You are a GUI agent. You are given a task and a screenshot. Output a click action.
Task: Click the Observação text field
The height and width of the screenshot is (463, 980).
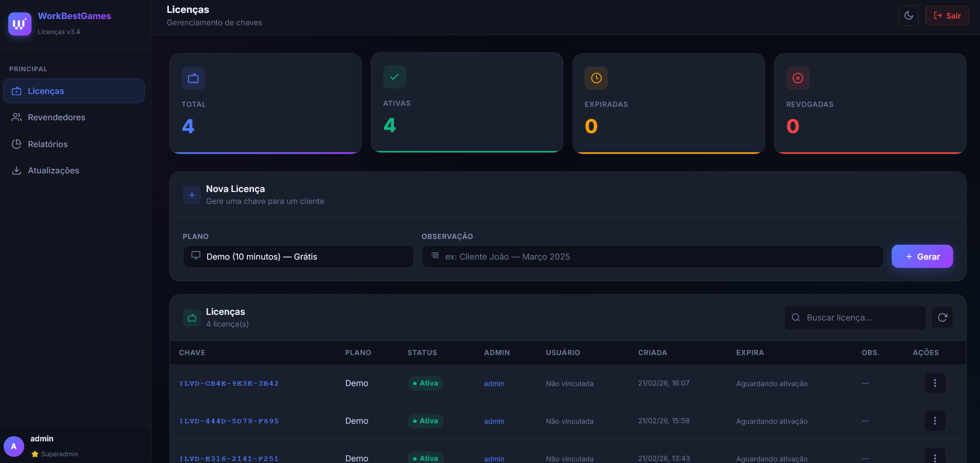652,257
